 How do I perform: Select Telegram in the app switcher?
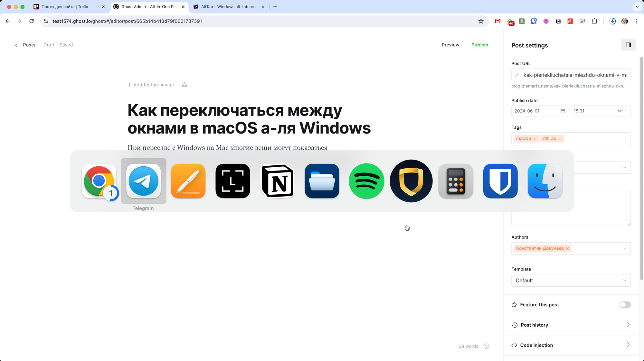pos(143,181)
